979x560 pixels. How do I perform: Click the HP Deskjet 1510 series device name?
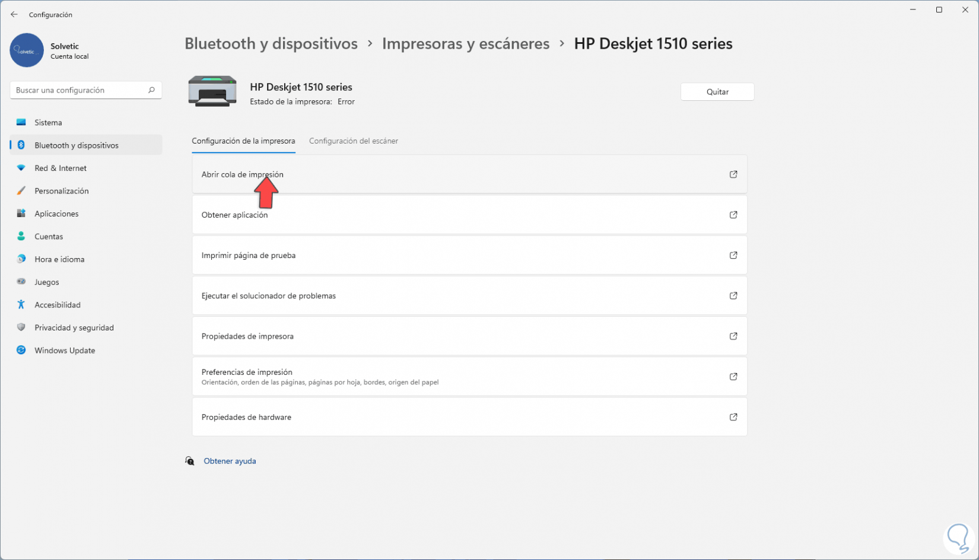301,87
